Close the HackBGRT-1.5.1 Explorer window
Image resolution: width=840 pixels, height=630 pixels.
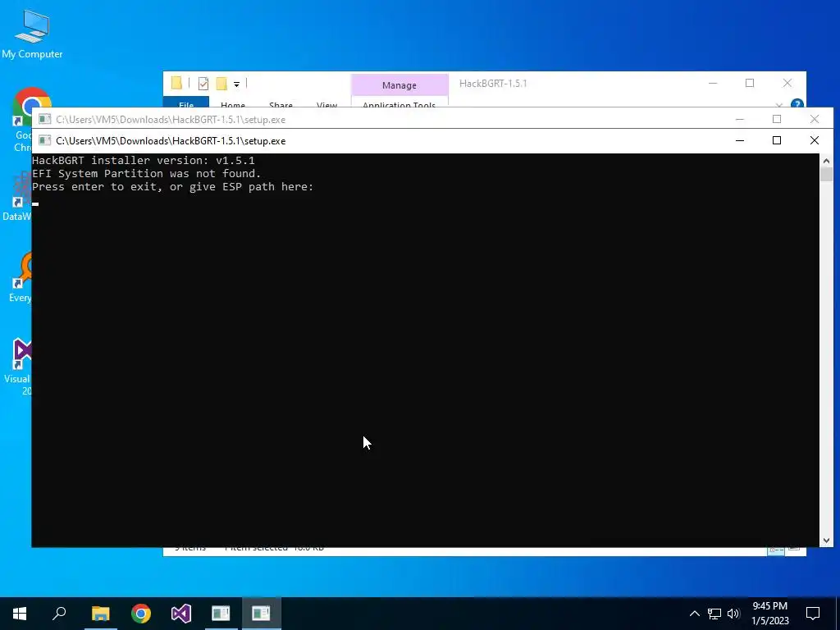787,83
